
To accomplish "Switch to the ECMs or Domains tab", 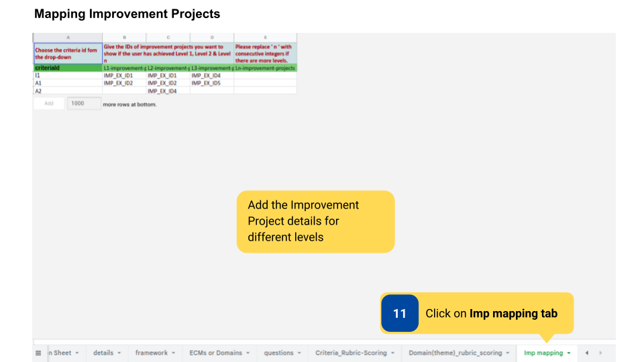I will pos(215,353).
